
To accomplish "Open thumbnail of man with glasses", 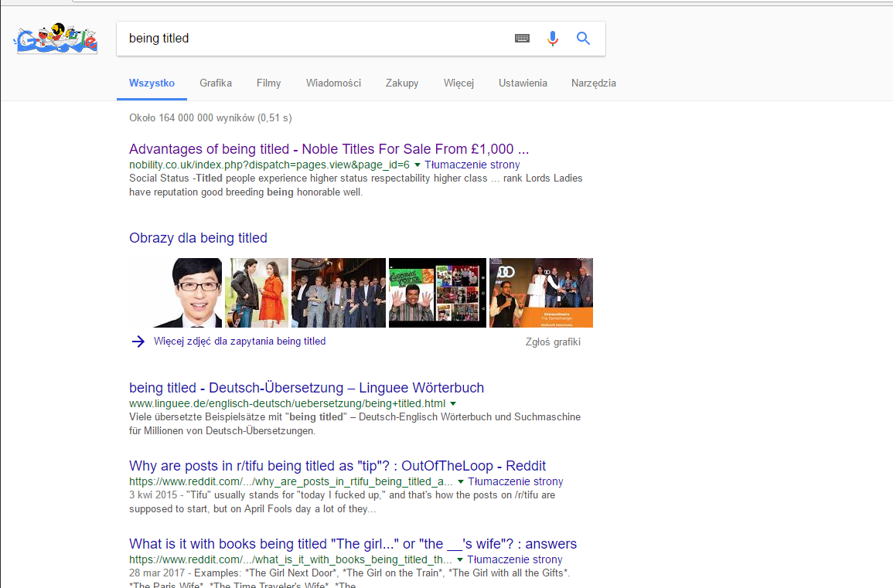I will pos(176,293).
